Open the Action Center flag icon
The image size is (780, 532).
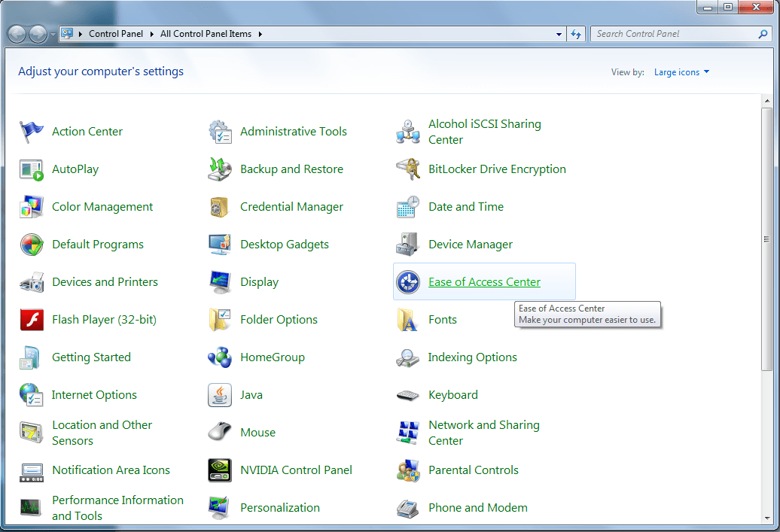pos(32,132)
